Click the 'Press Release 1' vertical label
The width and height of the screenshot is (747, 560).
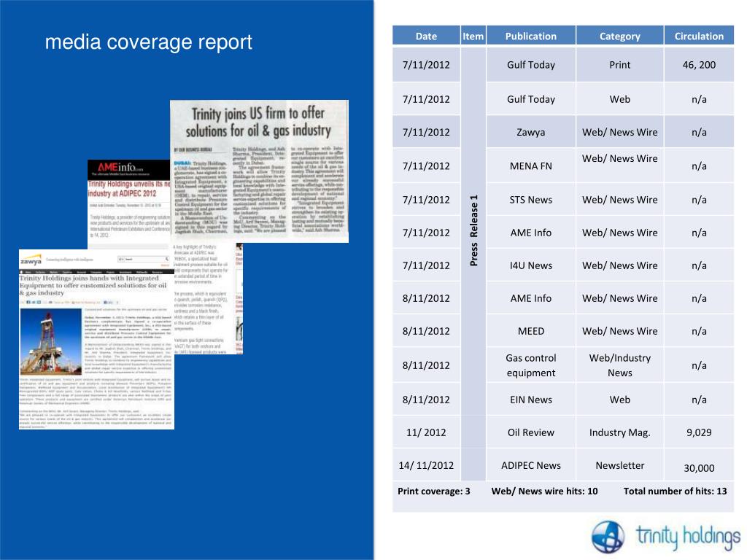click(473, 230)
